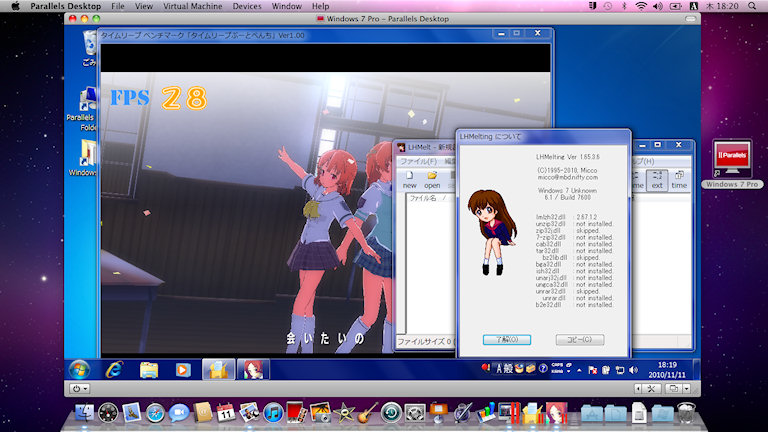Open Windows Explorer from the taskbar
Viewport: 768px width, 432px height.
click(x=149, y=370)
